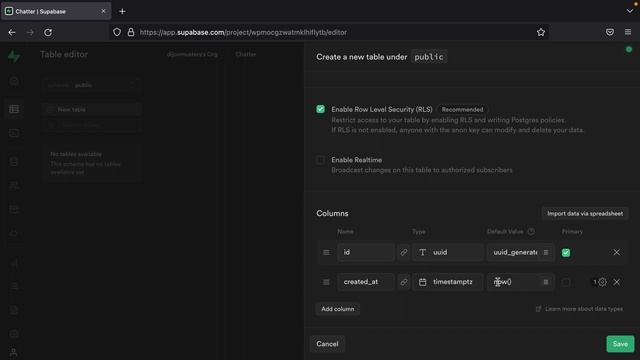
Task: Edit the id column name field
Action: point(366,252)
